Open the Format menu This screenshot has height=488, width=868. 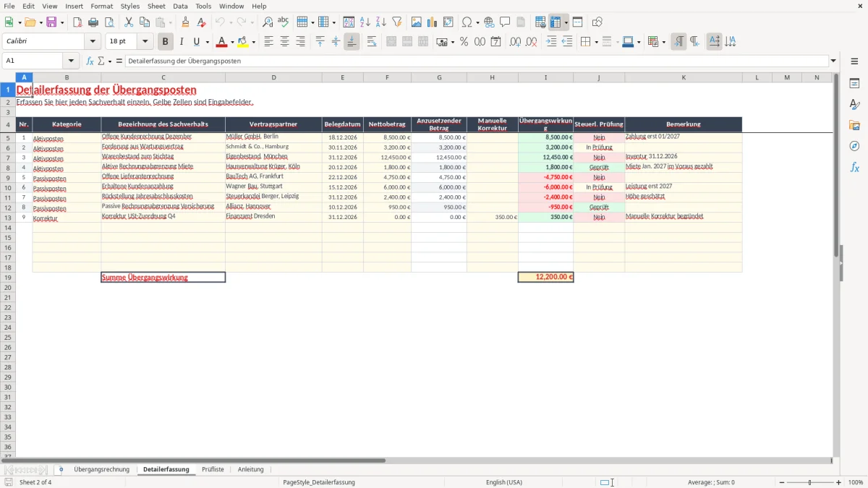point(102,6)
